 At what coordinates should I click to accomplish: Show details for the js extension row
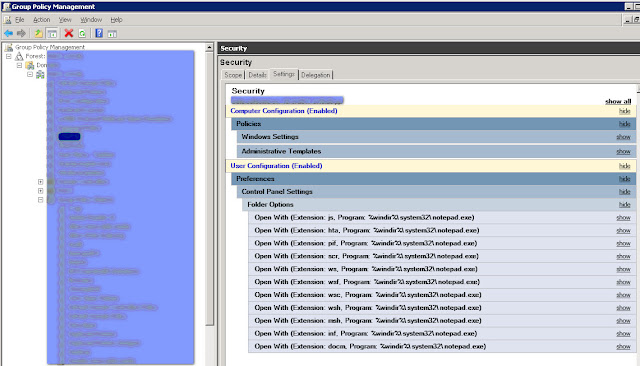click(x=623, y=217)
